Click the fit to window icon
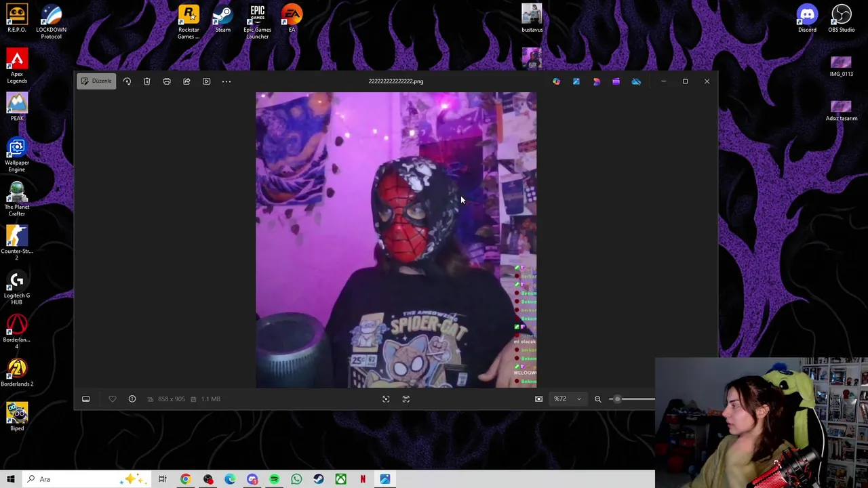868x488 pixels. point(539,399)
